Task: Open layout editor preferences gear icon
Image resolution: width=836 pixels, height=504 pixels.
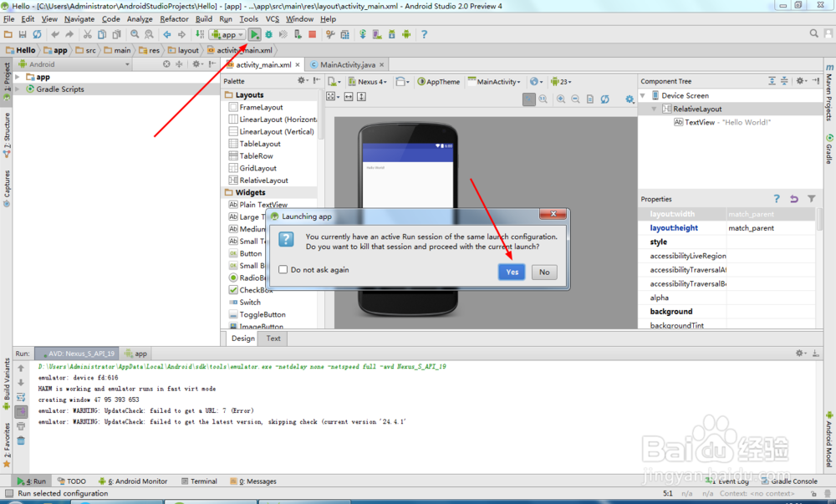Action: (630, 99)
